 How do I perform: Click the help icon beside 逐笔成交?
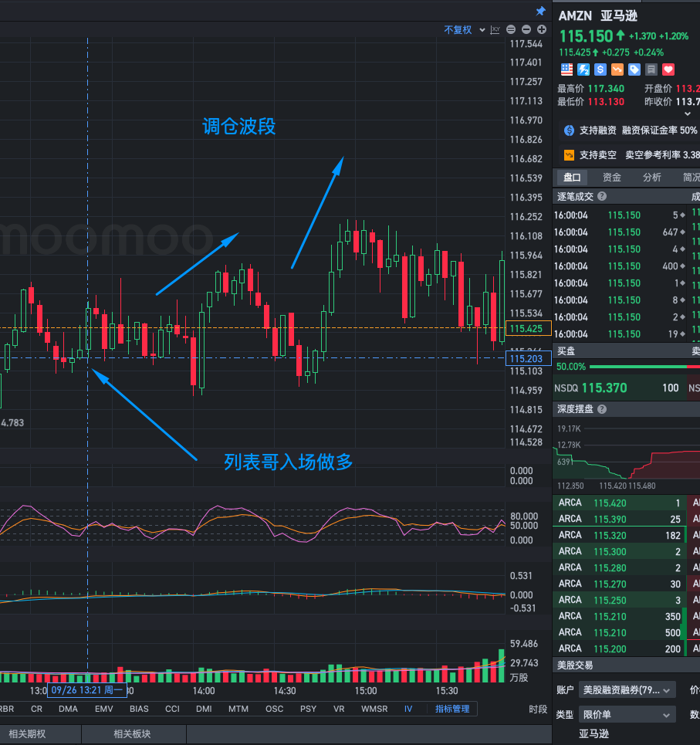point(602,196)
